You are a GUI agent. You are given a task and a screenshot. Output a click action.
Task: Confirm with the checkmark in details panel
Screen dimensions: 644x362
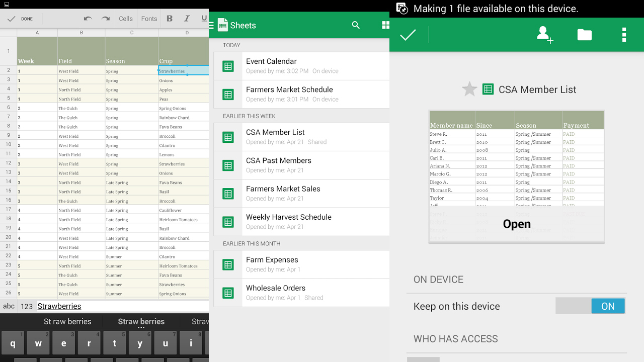408,35
